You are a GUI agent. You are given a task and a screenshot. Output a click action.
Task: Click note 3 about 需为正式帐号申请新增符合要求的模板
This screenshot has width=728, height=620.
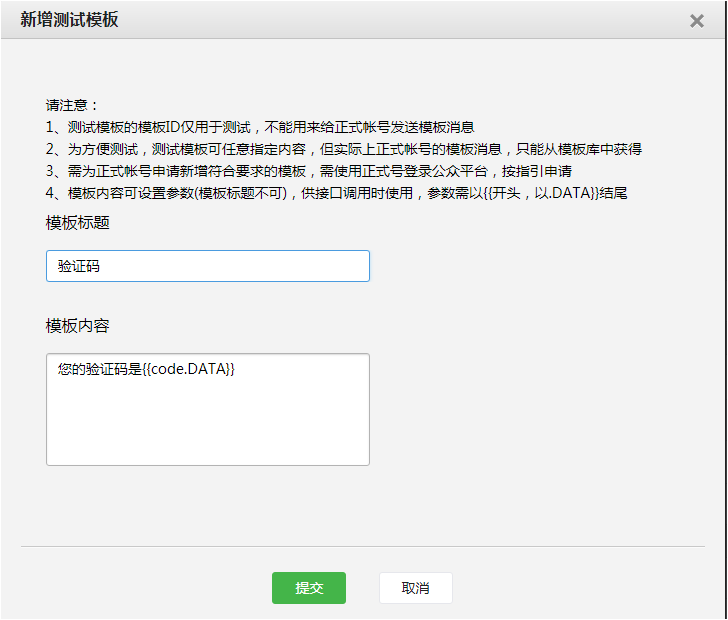309,171
